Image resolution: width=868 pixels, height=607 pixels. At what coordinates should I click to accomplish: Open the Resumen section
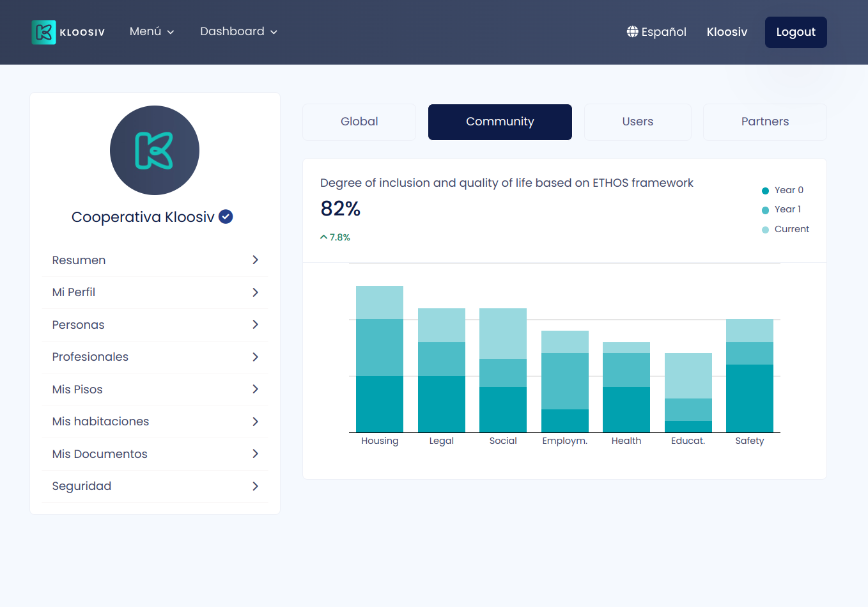pos(155,260)
